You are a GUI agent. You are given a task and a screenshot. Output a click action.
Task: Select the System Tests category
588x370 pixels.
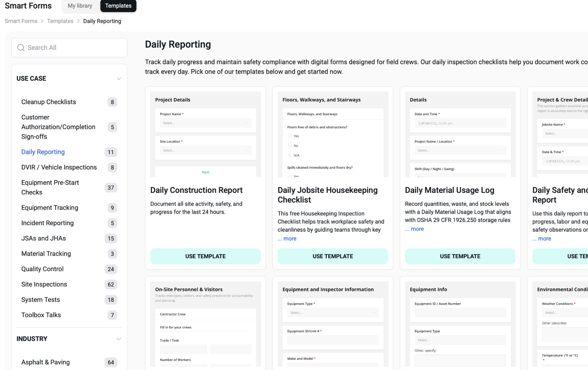tap(69, 300)
